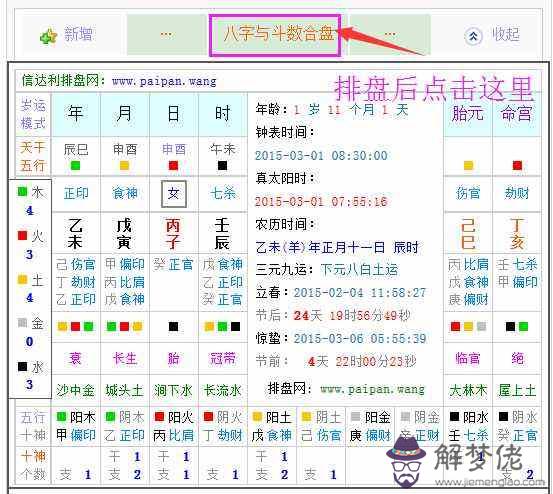553x494 pixels.
Task: Select the 月 column header
Action: pos(124,114)
